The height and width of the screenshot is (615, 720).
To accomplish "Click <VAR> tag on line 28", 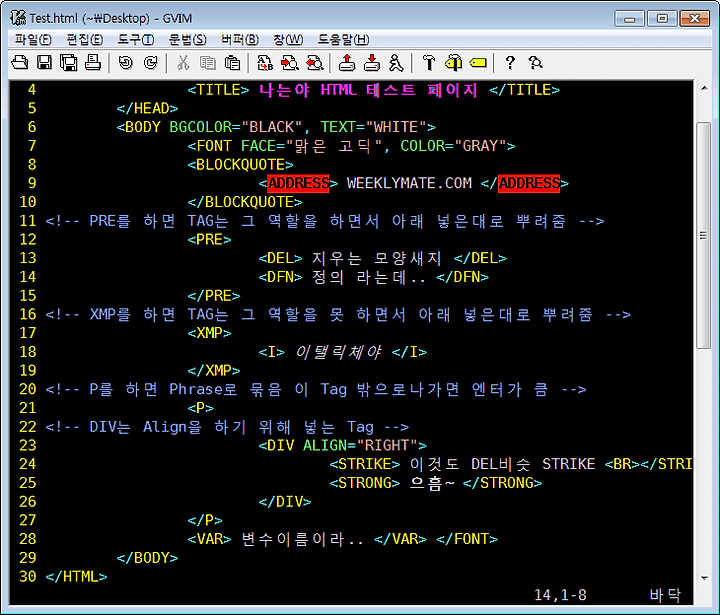I will click(209, 539).
